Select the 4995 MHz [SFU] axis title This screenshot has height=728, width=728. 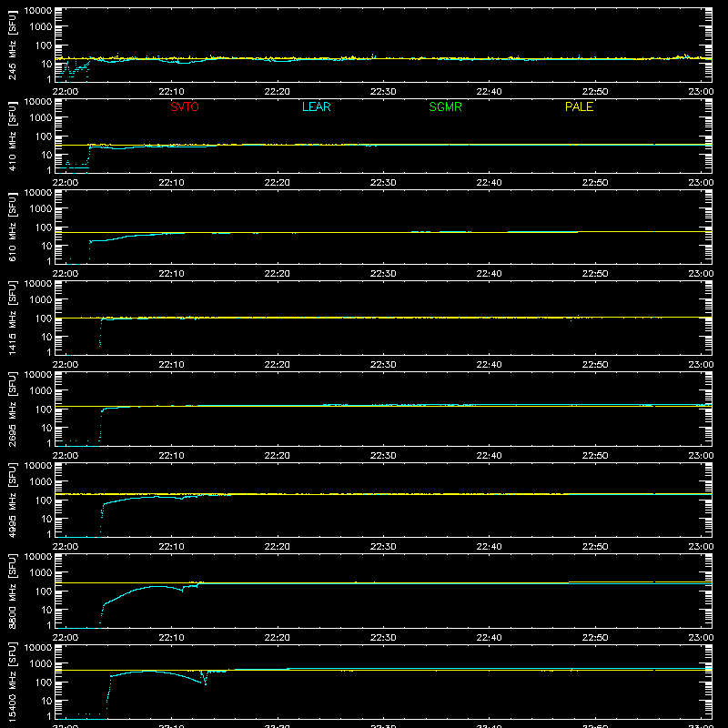click(12, 500)
